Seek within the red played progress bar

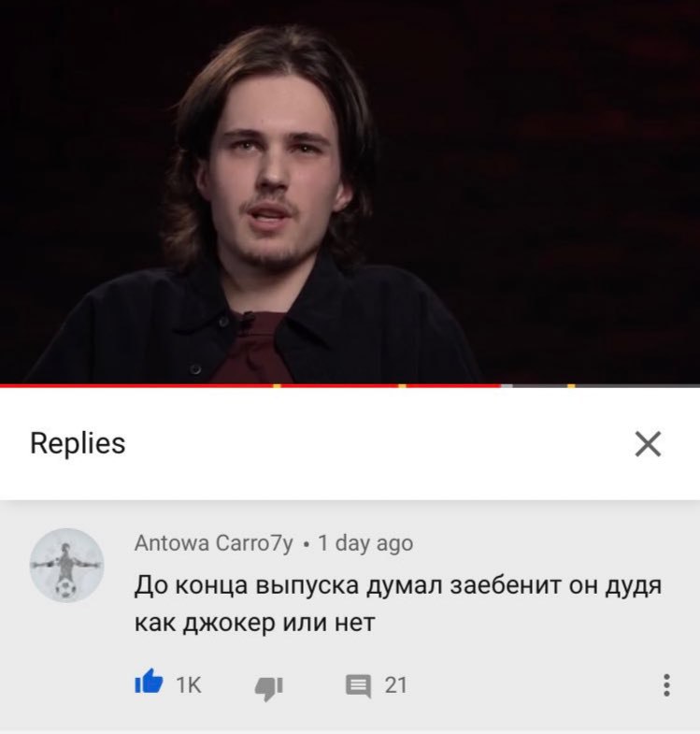[x=250, y=386]
